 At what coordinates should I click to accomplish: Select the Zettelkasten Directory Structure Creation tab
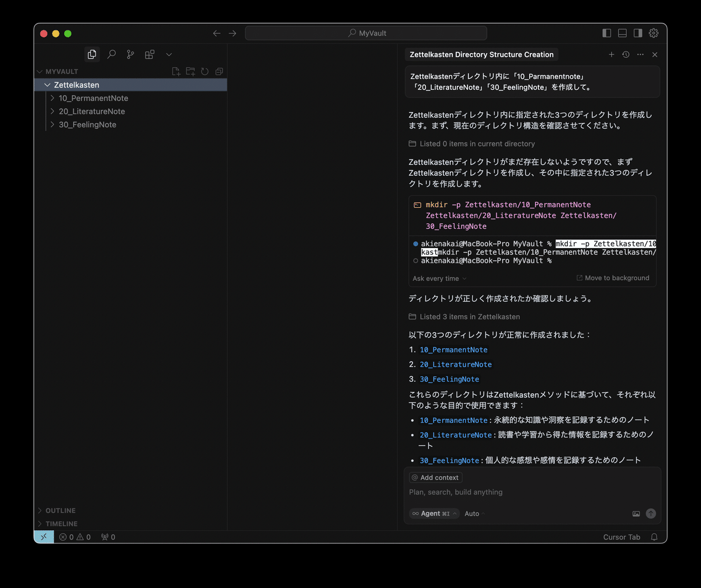coord(481,54)
